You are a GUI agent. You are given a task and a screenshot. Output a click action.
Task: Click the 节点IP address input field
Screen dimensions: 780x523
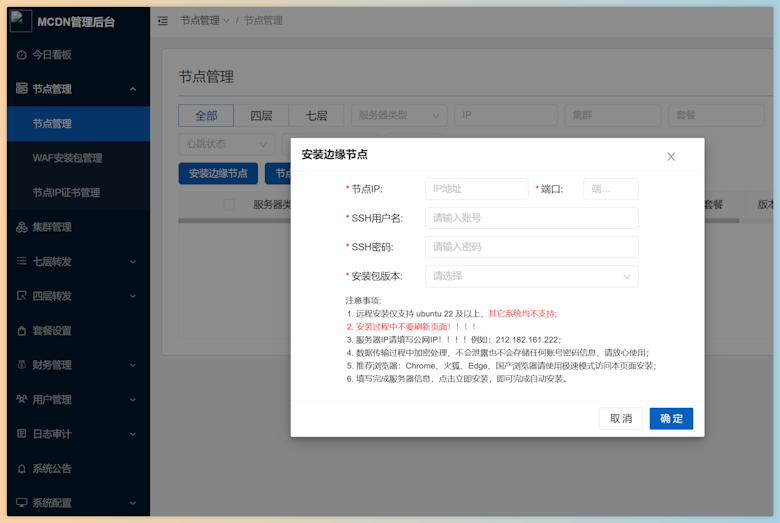point(477,189)
